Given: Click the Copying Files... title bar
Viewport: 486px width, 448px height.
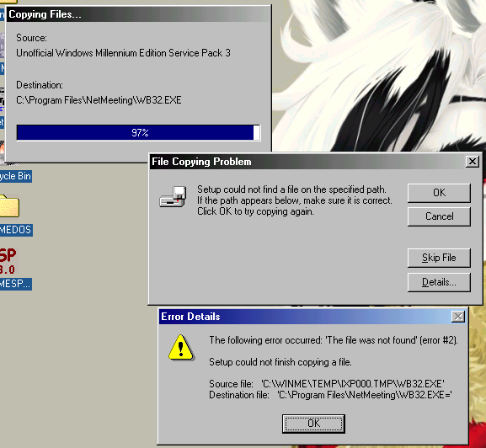Looking at the screenshot, I should [138, 14].
